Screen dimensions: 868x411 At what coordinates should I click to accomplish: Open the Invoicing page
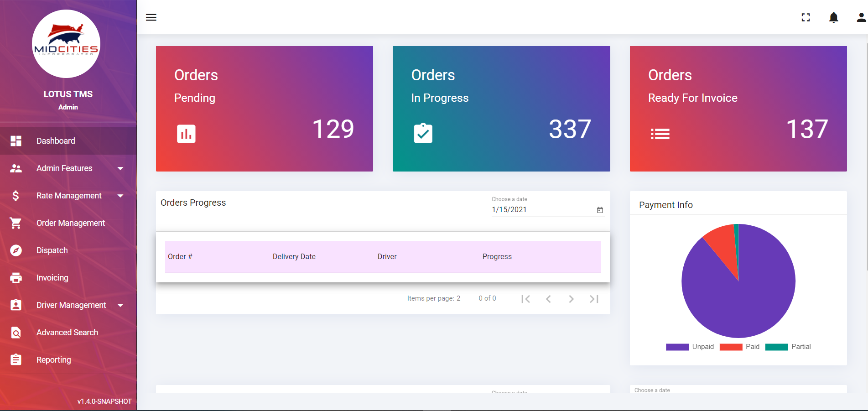(x=52, y=278)
